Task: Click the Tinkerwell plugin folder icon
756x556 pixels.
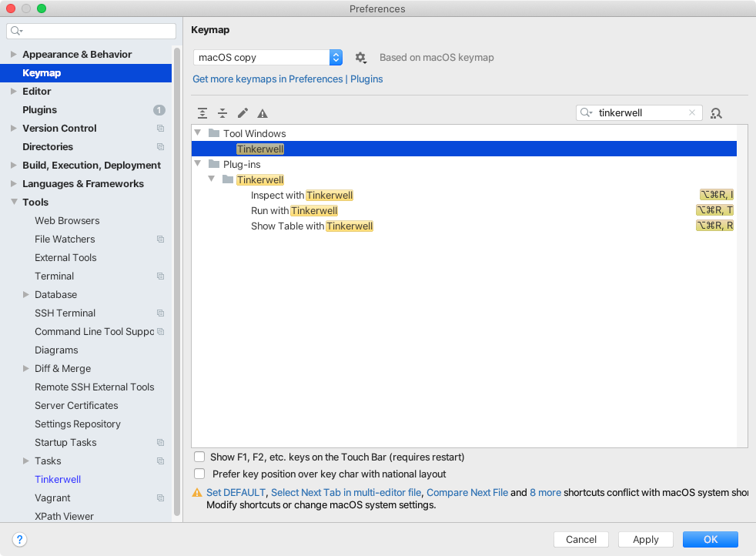Action: click(x=228, y=179)
